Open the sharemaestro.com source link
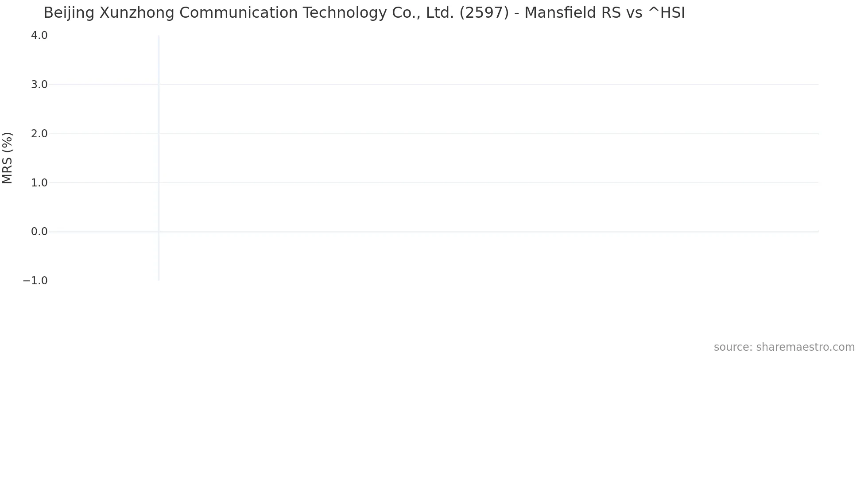Image resolution: width=868 pixels, height=488 pixels. [784, 347]
